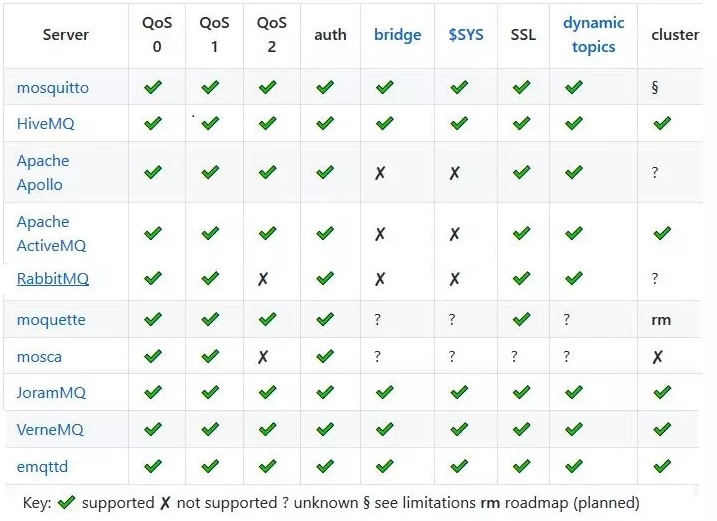Click Apache Apollo's bridge cross mark
Viewport: 717px width, 521px height.
[380, 173]
